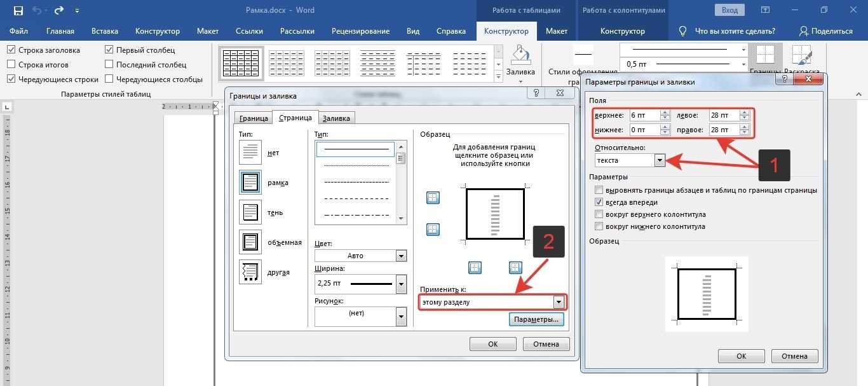Open Customize Quick Access Toolbar arrow

click(77, 10)
